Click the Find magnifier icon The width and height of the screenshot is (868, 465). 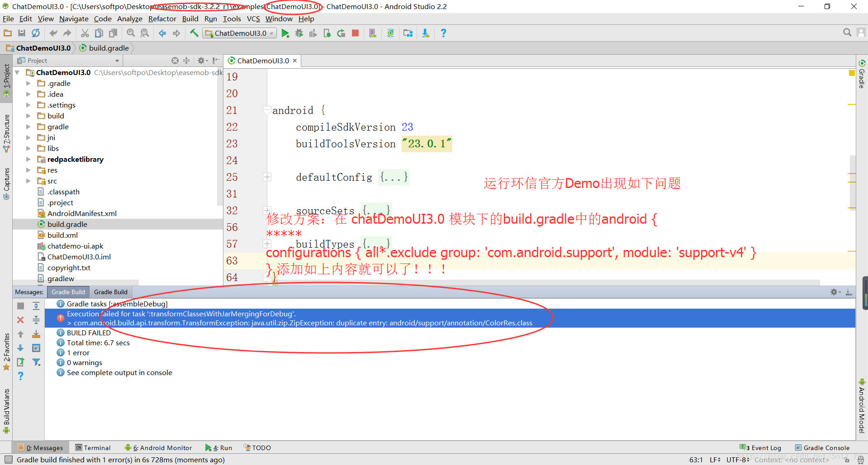point(131,33)
